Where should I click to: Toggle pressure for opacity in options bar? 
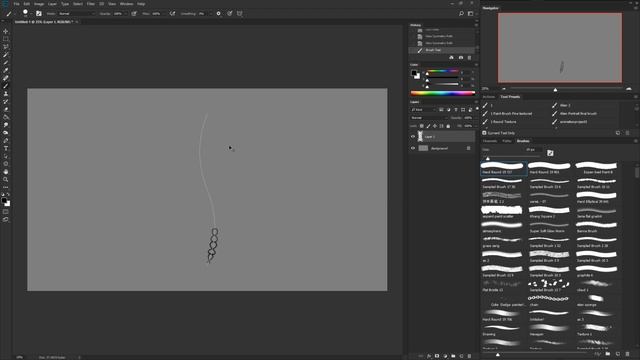pyautogui.click(x=134, y=13)
